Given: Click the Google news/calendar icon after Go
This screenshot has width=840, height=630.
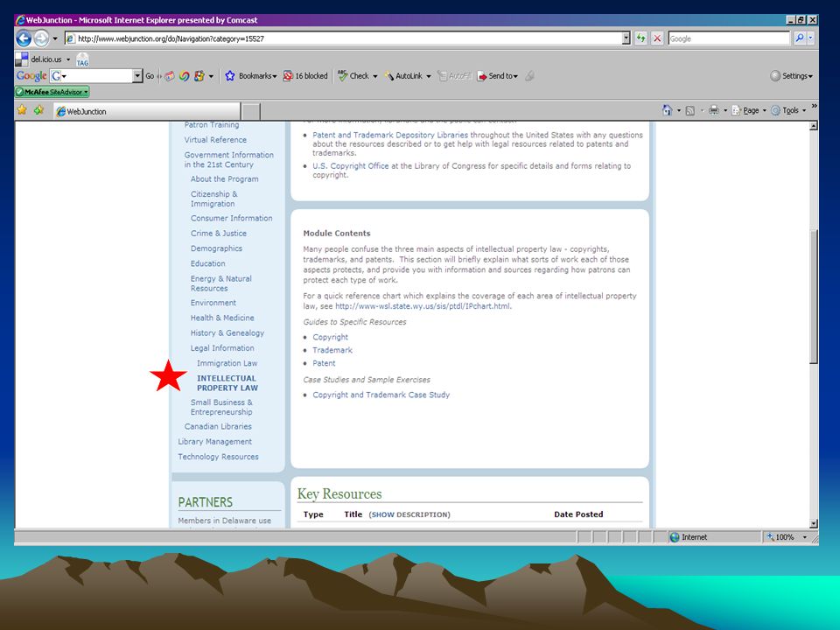Looking at the screenshot, I should click(x=169, y=76).
